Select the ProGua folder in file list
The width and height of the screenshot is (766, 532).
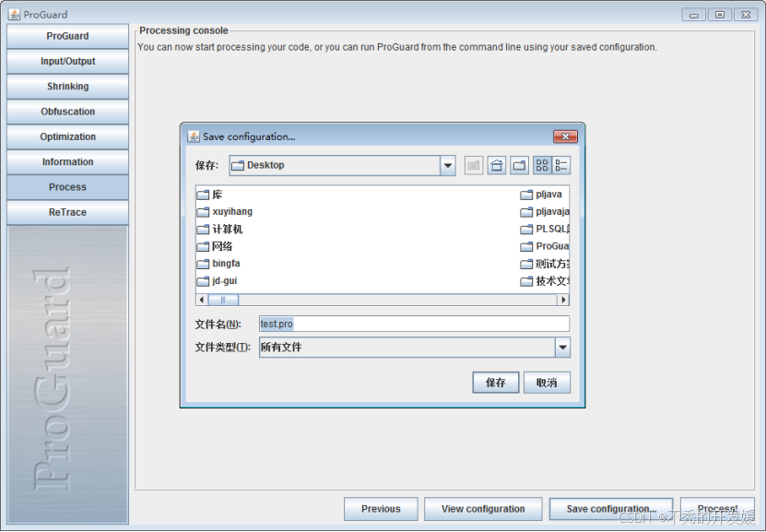click(x=545, y=246)
